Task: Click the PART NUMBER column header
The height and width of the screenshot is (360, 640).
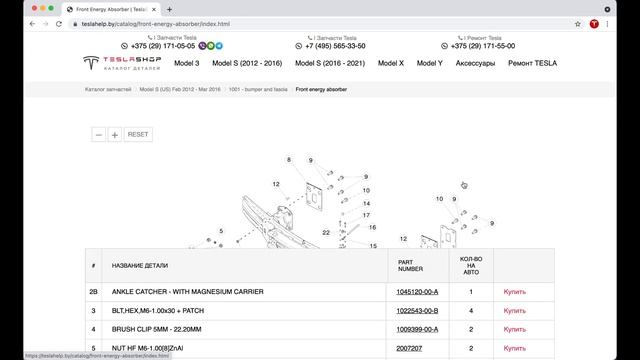Action: (410, 266)
